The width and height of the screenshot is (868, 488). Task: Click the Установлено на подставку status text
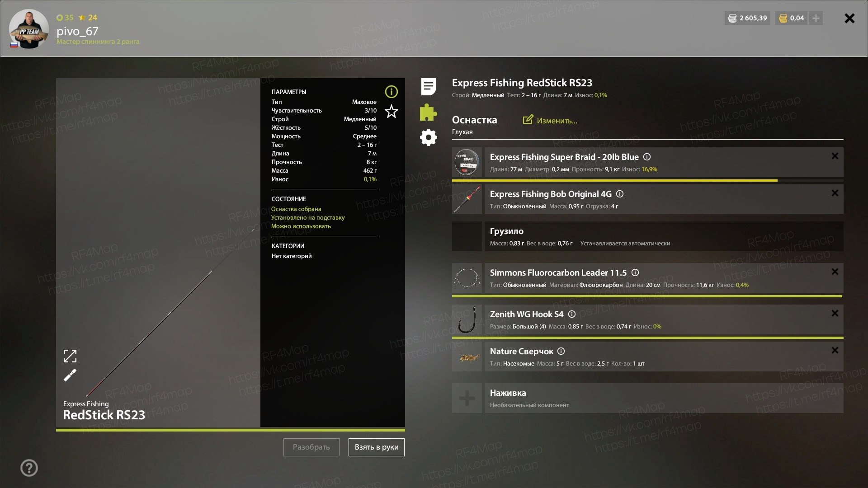pyautogui.click(x=308, y=217)
